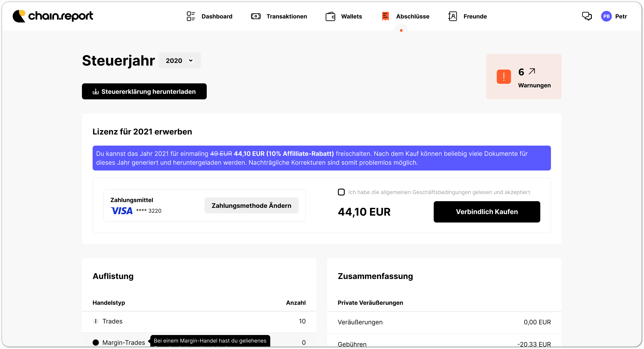Select the Transaktionen banknote icon
Image resolution: width=644 pixels, height=349 pixels.
tap(256, 16)
